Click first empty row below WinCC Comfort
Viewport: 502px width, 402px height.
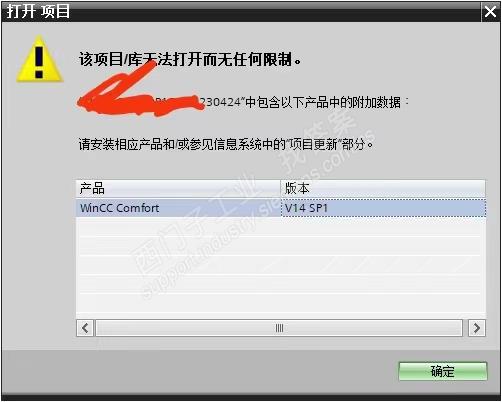178,227
